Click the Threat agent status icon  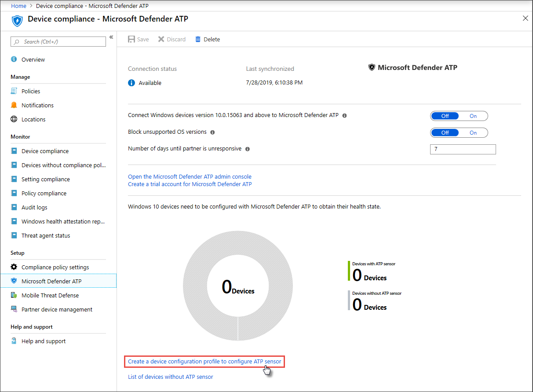[14, 235]
